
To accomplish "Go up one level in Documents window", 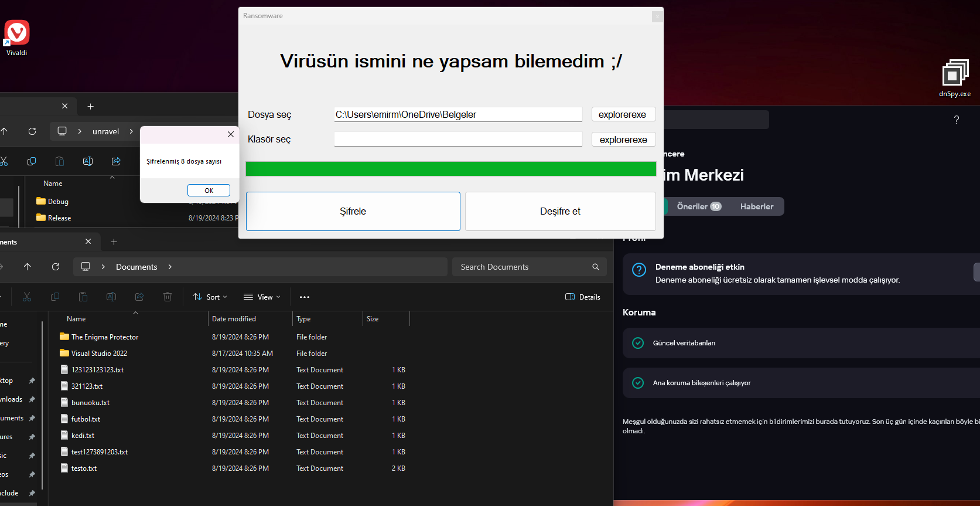I will click(27, 267).
